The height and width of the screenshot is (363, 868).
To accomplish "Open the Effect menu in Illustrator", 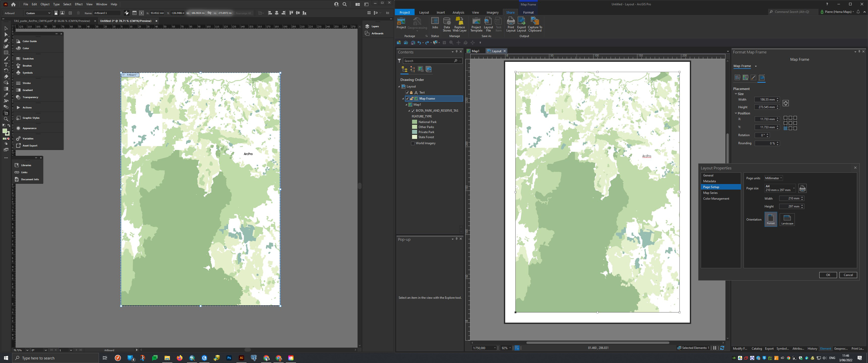I will [x=78, y=4].
